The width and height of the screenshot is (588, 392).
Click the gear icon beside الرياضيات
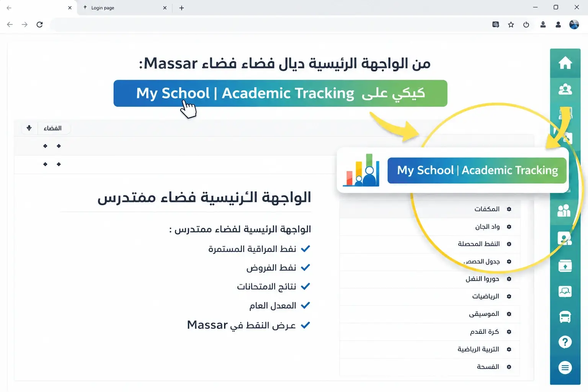(509, 296)
